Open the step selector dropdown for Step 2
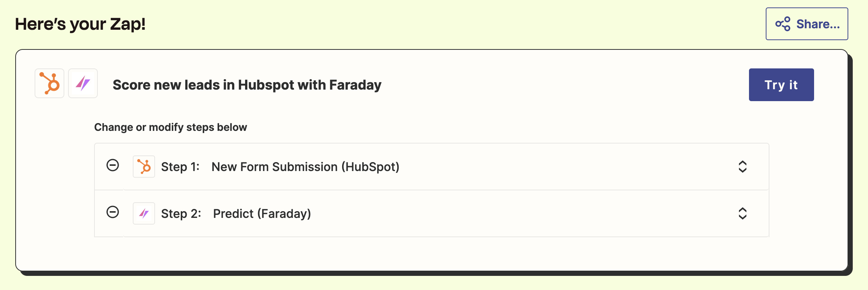Screen dimensions: 868x290 (x=742, y=213)
